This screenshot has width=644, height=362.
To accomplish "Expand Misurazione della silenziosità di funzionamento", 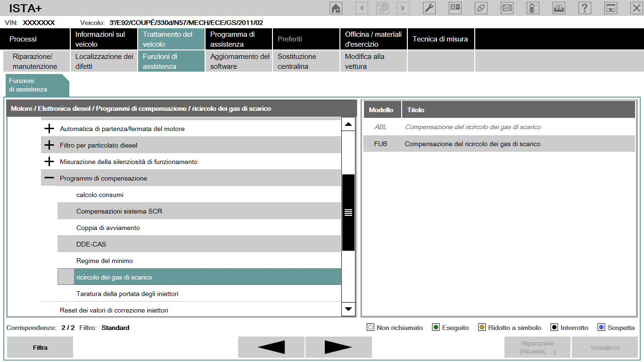I will pyautogui.click(x=49, y=162).
